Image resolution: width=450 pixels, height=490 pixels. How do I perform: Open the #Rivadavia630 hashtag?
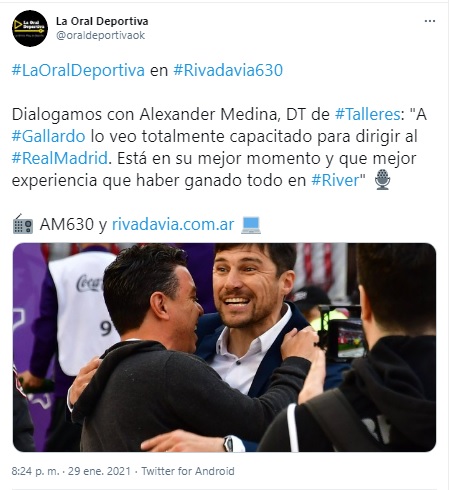(x=228, y=70)
